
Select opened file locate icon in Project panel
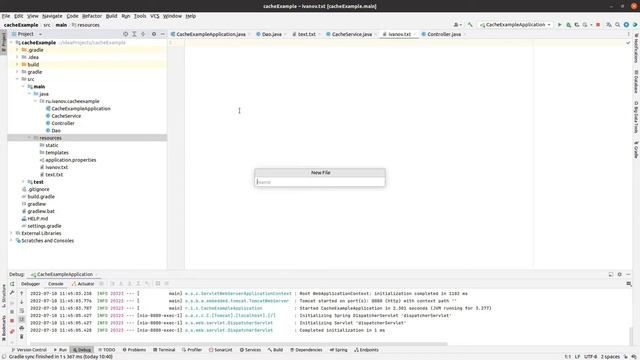pos(125,34)
